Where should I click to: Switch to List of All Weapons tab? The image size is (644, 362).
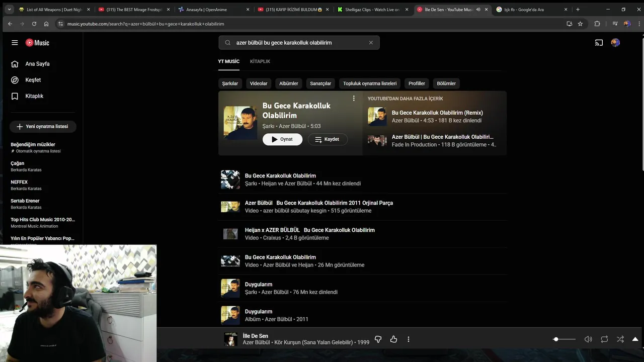pos(54,10)
